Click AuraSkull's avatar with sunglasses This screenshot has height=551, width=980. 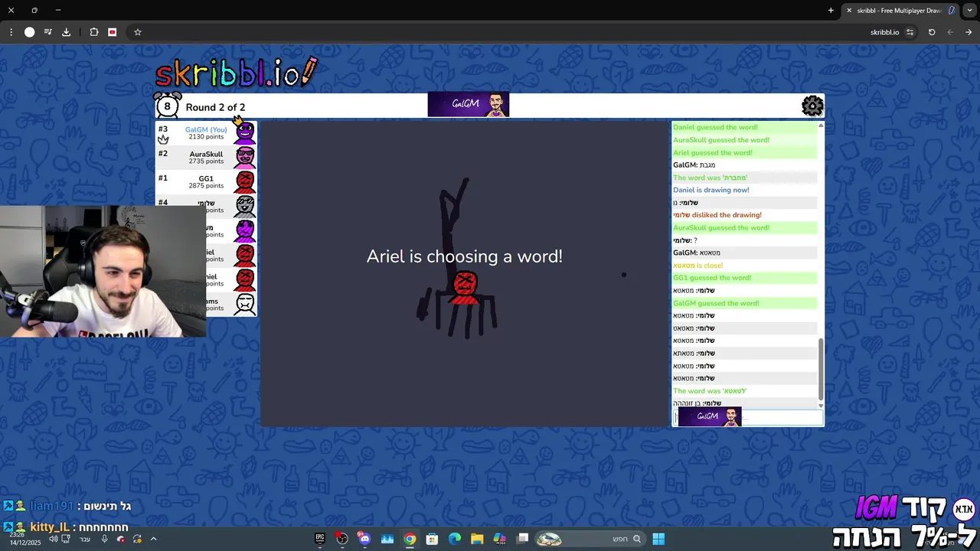point(245,157)
